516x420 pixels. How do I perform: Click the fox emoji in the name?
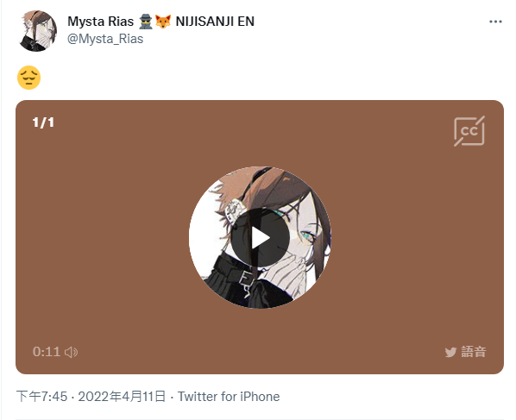163,22
